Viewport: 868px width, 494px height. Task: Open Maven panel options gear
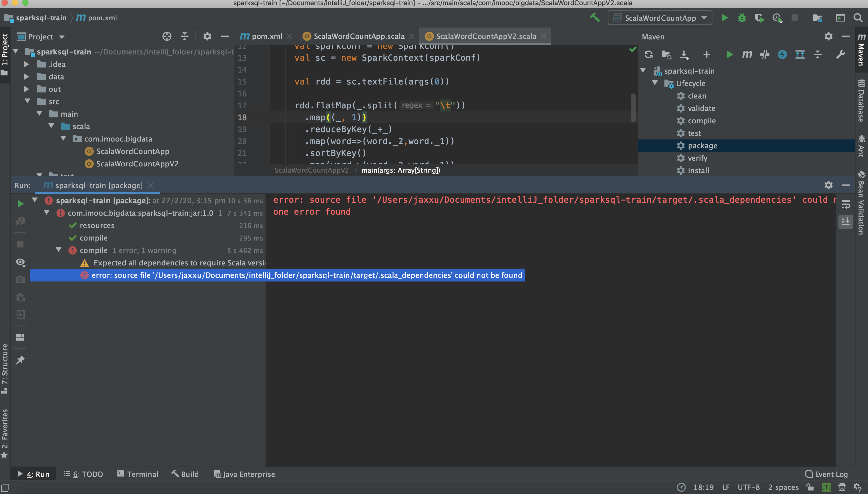click(828, 36)
